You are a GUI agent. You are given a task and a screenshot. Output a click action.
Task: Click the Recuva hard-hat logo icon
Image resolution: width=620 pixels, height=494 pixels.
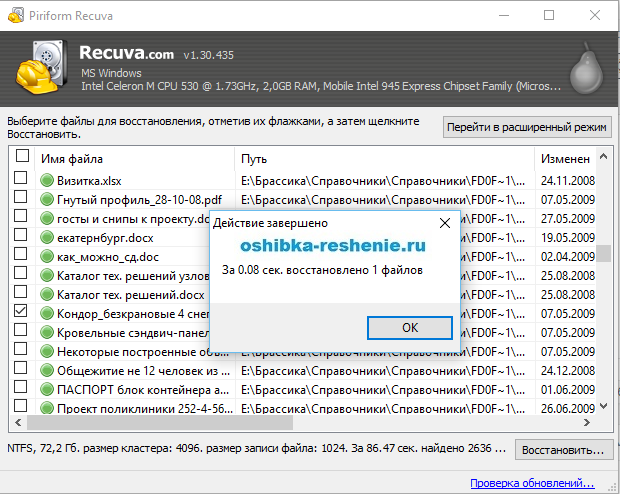click(x=38, y=68)
